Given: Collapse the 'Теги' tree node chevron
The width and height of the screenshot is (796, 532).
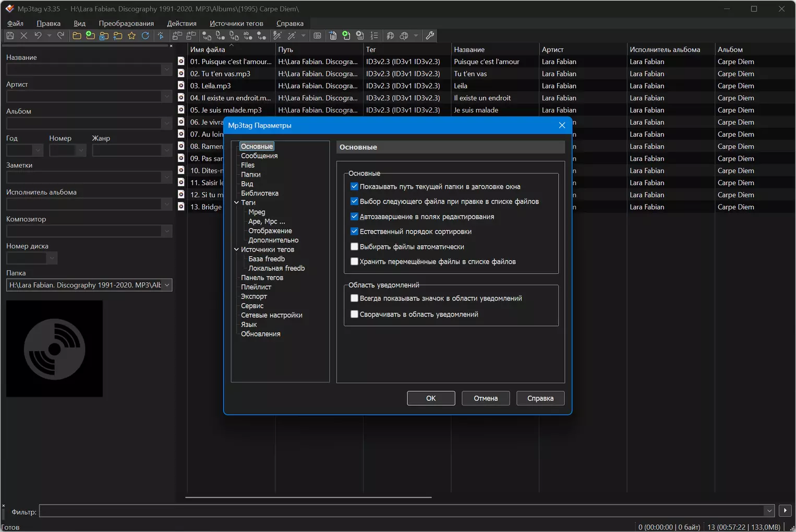Looking at the screenshot, I should [x=236, y=202].
